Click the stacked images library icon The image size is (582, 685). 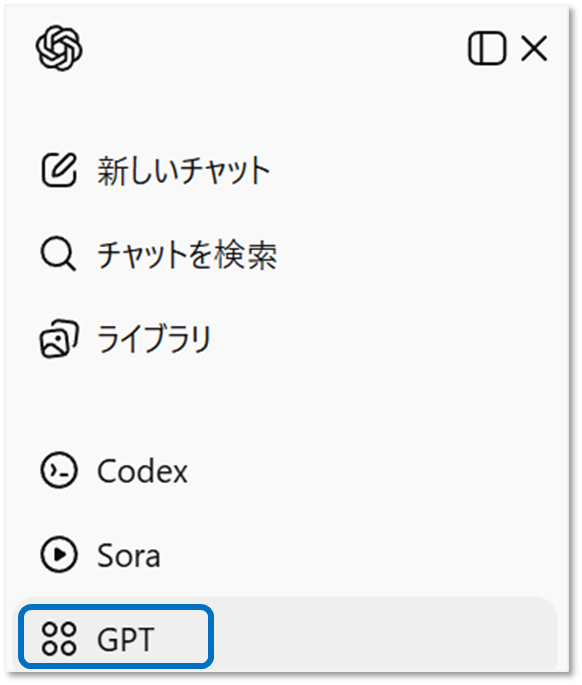click(59, 338)
